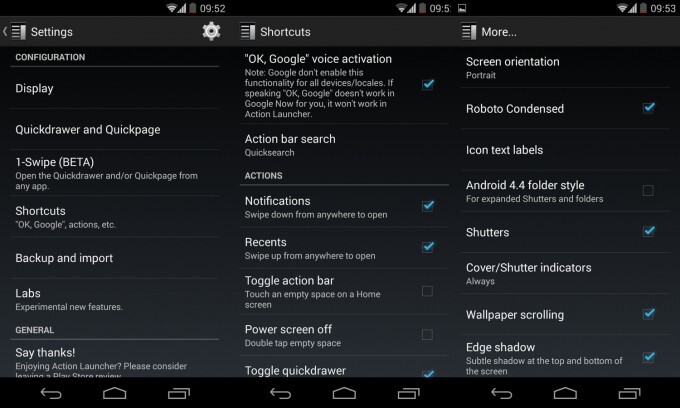Open Backup and import

[114, 258]
